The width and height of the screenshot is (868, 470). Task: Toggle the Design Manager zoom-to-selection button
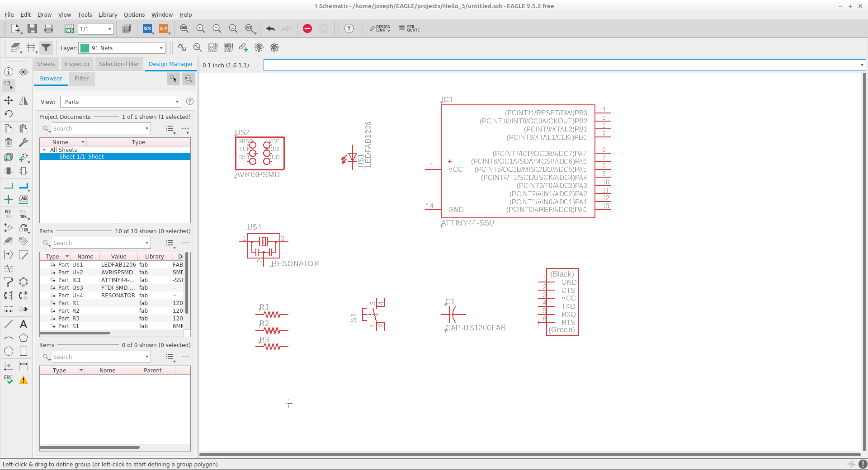click(x=189, y=79)
